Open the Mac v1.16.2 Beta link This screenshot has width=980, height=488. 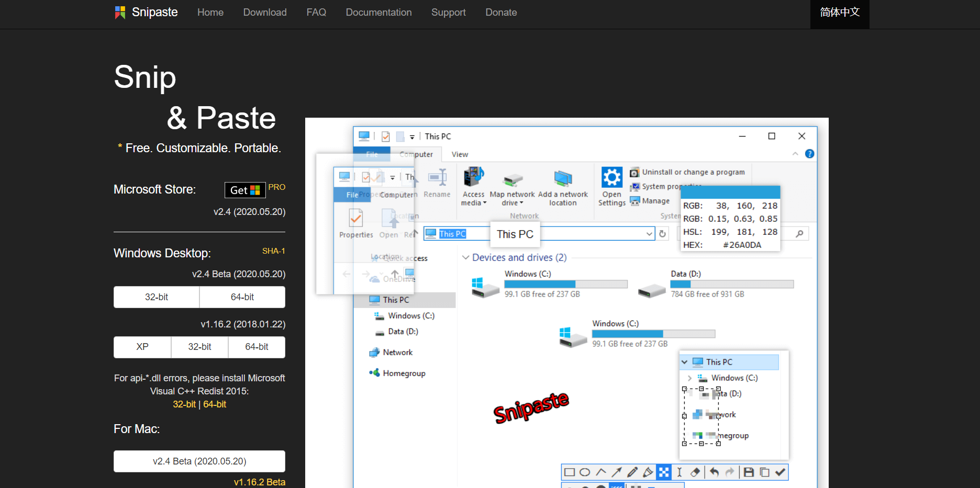(260, 482)
